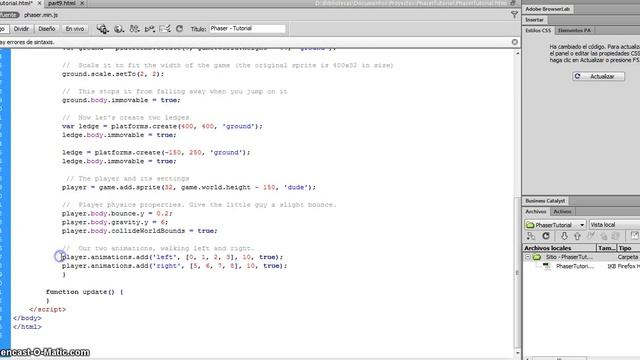Open the Insertar panel tab

(x=534, y=20)
